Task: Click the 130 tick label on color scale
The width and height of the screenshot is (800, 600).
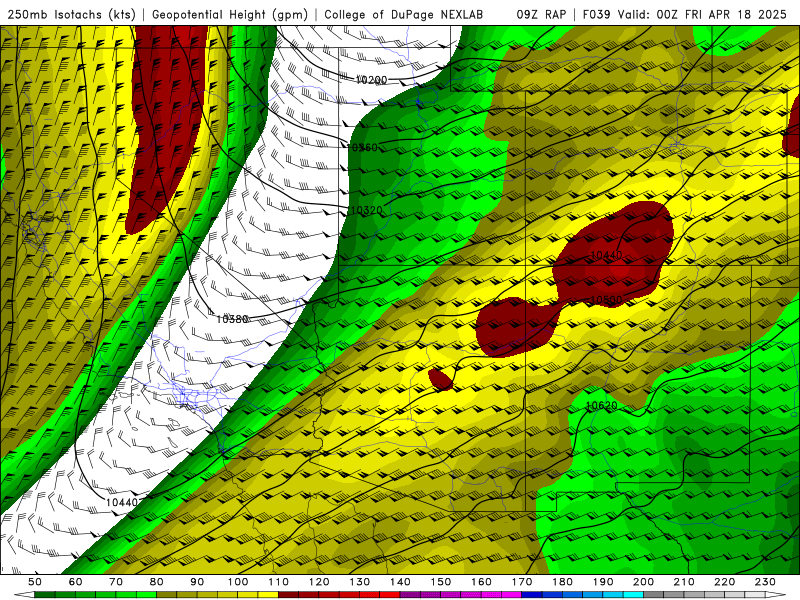Action: pos(359,582)
